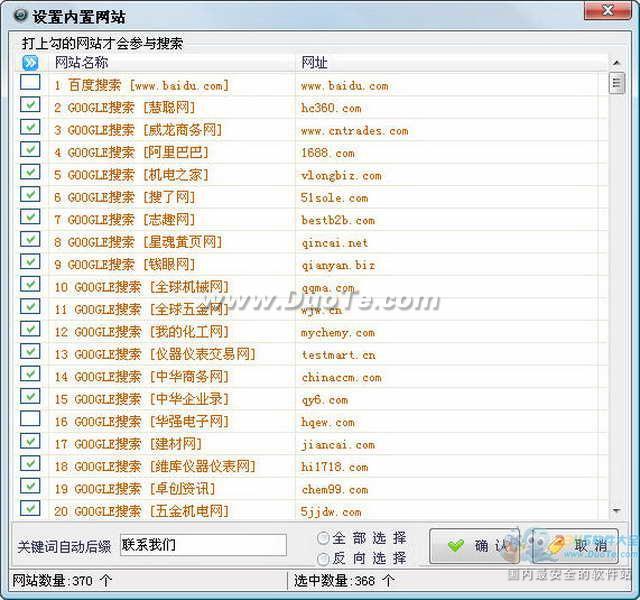Focus the 关键词自动后缀 input field
Viewport: 640px width, 600px height.
[203, 545]
